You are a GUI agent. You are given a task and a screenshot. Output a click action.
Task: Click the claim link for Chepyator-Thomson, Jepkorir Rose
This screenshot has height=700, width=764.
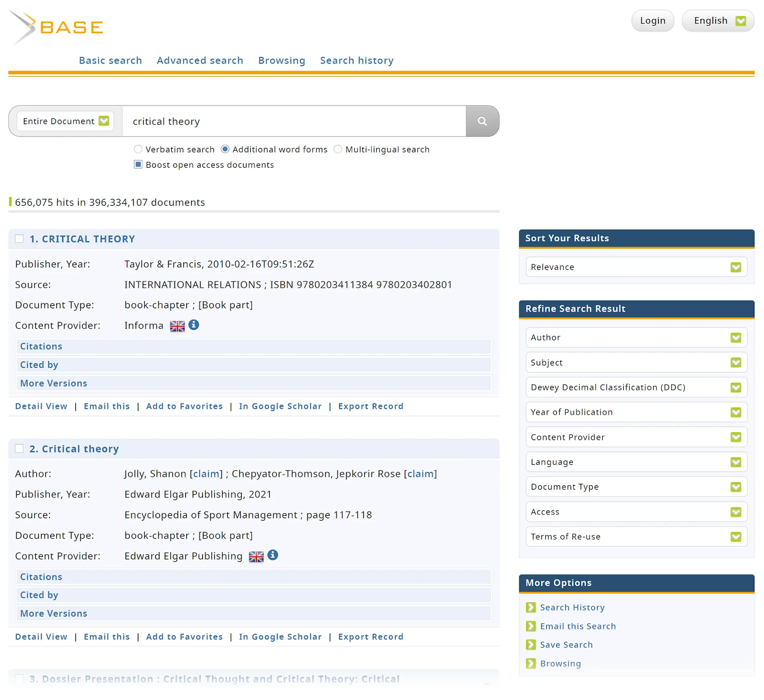[420, 474]
